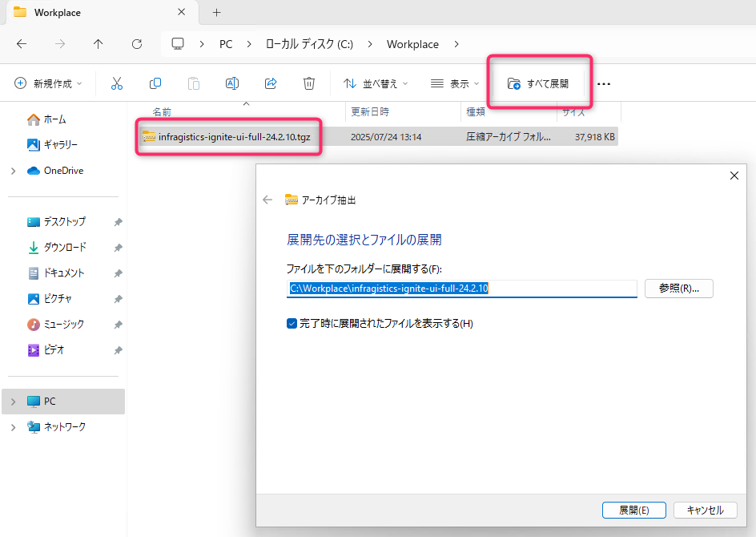Click chevron after ローカル ディスク (C:)

(x=370, y=44)
